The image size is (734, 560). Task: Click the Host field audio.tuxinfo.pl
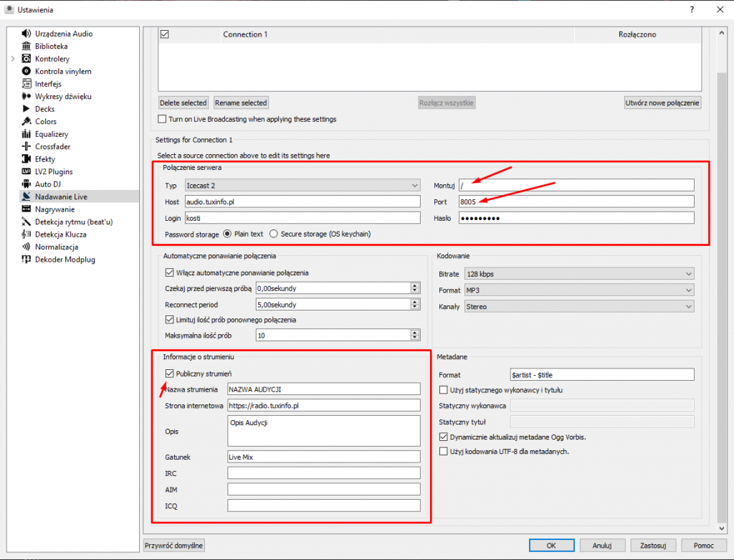coord(302,201)
